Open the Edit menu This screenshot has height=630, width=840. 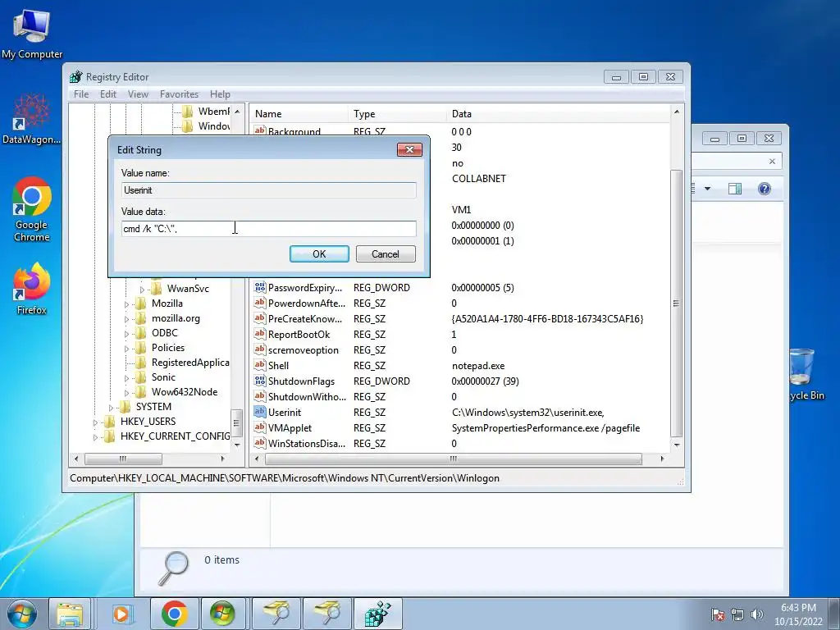coord(108,94)
